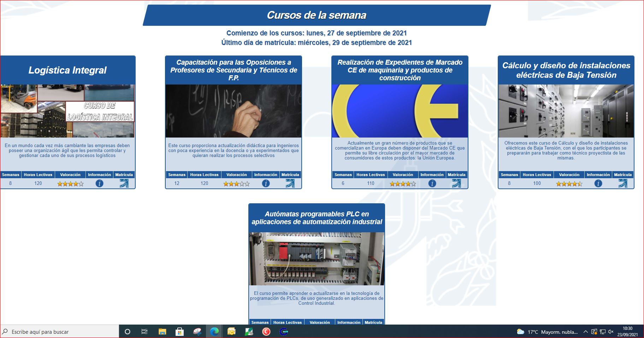Click Matrícula icon for Capacitación Oposiciones course
644x338 pixels.
click(290, 183)
